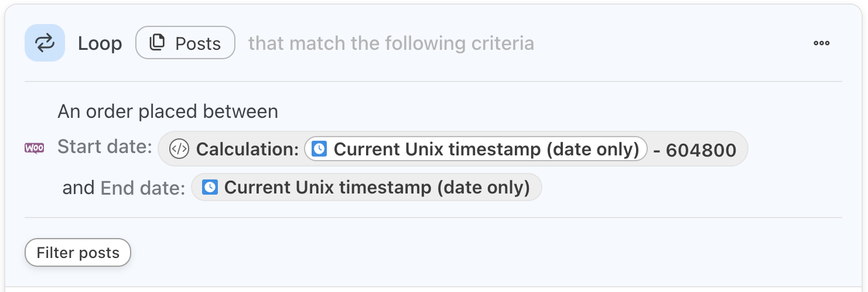Click the - 604800 offset value
The width and height of the screenshot is (868, 292).
695,150
